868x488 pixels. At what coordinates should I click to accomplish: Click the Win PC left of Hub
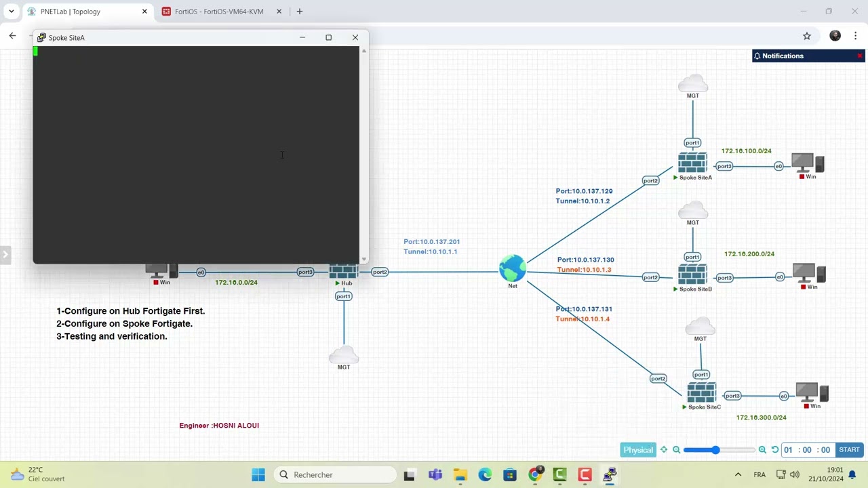162,271
